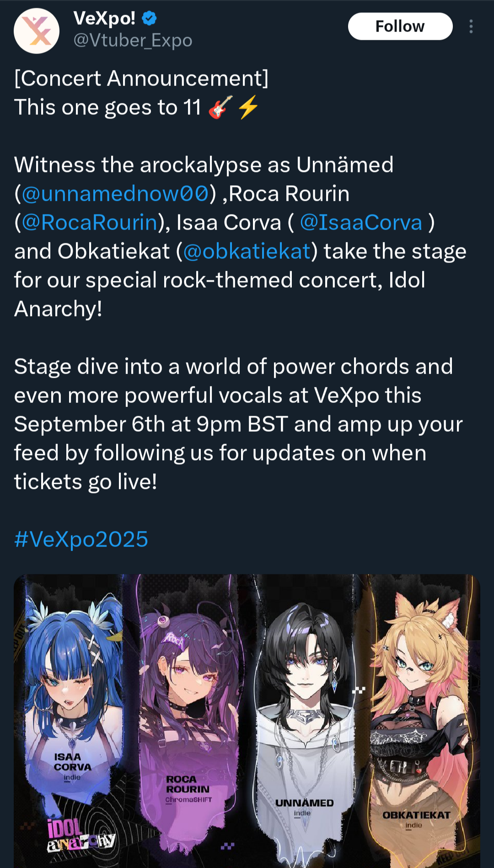Click the Idol Anarchy logo in image
494x868 pixels.
point(81,835)
